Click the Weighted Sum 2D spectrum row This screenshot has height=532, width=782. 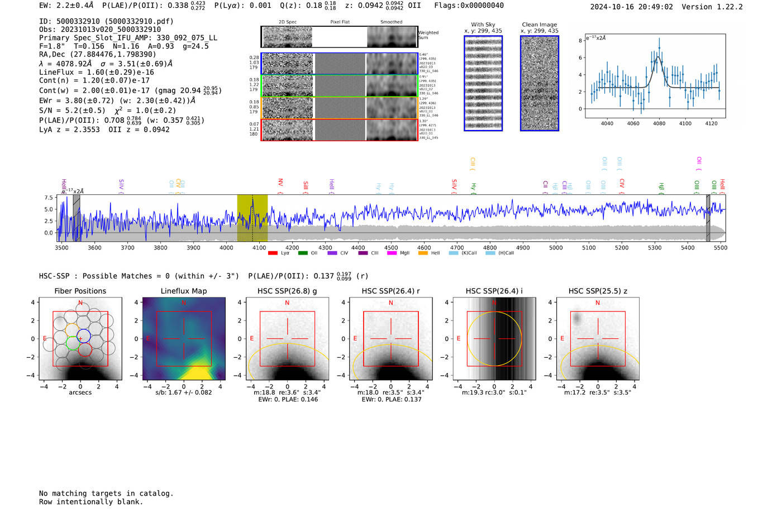(340, 37)
